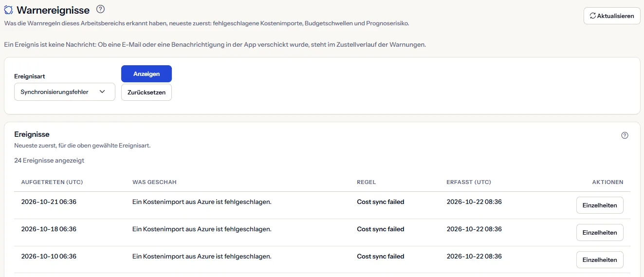Open the Ereignisart dropdown Synchronisierungsfehler
Image resolution: width=644 pixels, height=277 pixels.
65,92
